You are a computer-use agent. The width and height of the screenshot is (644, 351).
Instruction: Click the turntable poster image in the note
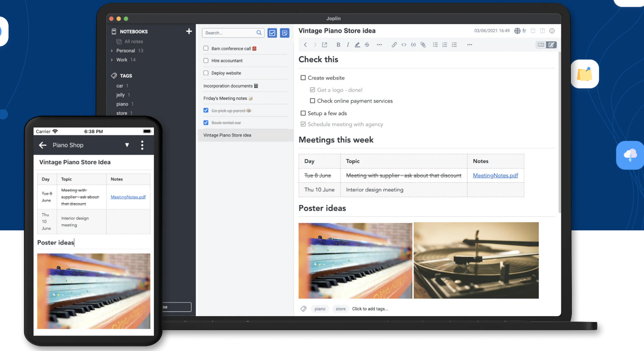476,260
